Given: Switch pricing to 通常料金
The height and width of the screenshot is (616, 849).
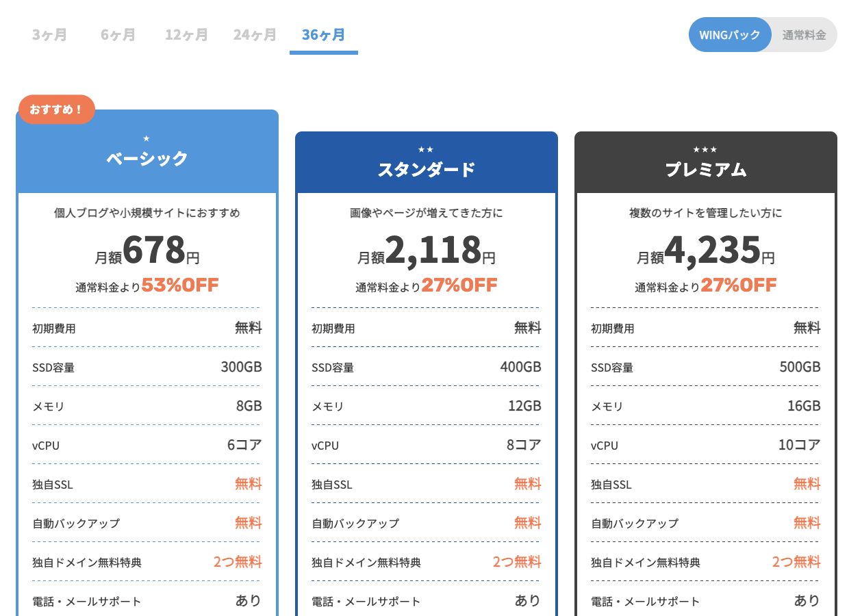Looking at the screenshot, I should coord(804,35).
